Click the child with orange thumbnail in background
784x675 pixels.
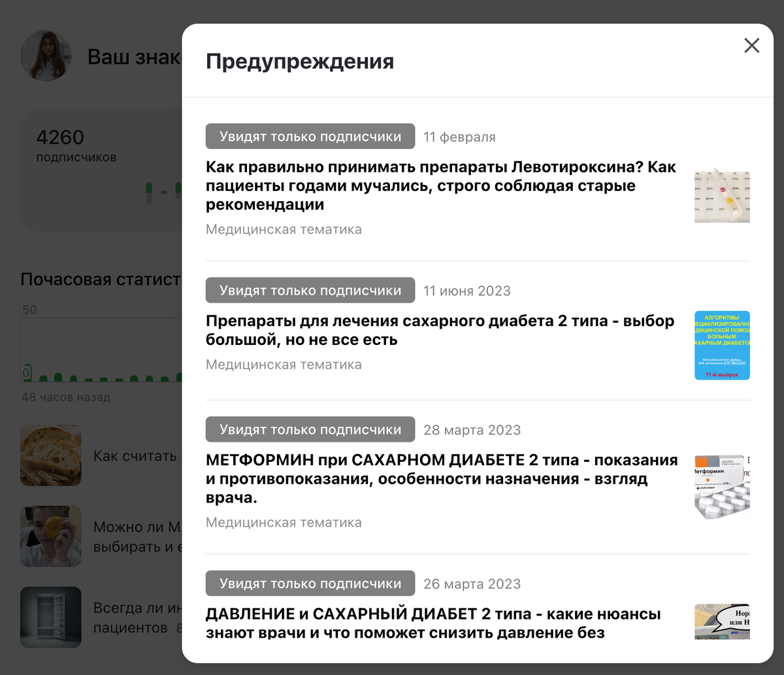pyautogui.click(x=51, y=536)
